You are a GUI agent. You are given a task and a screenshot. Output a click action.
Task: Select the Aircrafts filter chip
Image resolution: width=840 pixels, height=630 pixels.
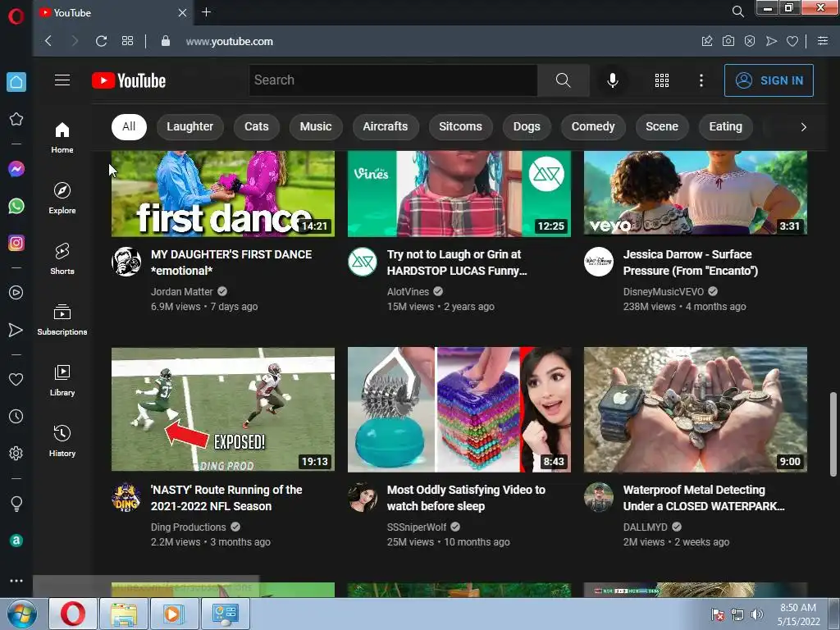click(386, 127)
